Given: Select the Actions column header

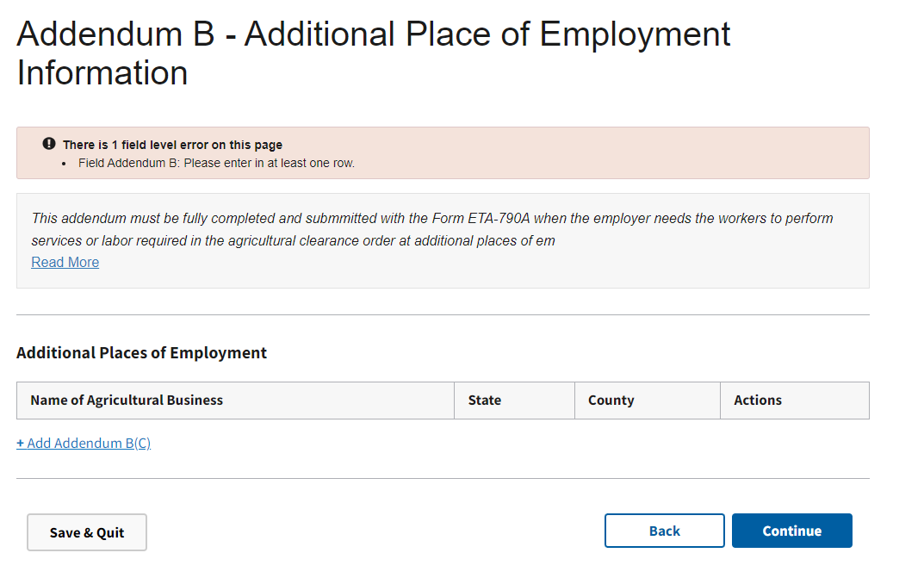Looking at the screenshot, I should 757,400.
